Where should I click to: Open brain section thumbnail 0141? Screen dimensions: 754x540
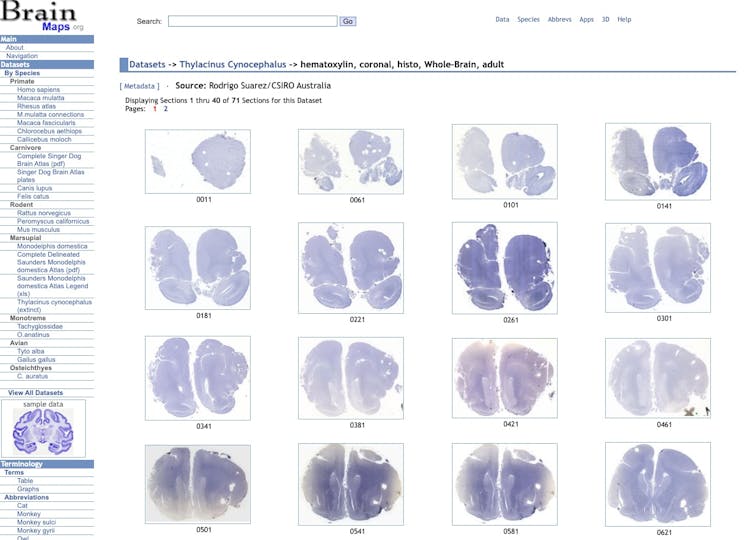pyautogui.click(x=657, y=160)
